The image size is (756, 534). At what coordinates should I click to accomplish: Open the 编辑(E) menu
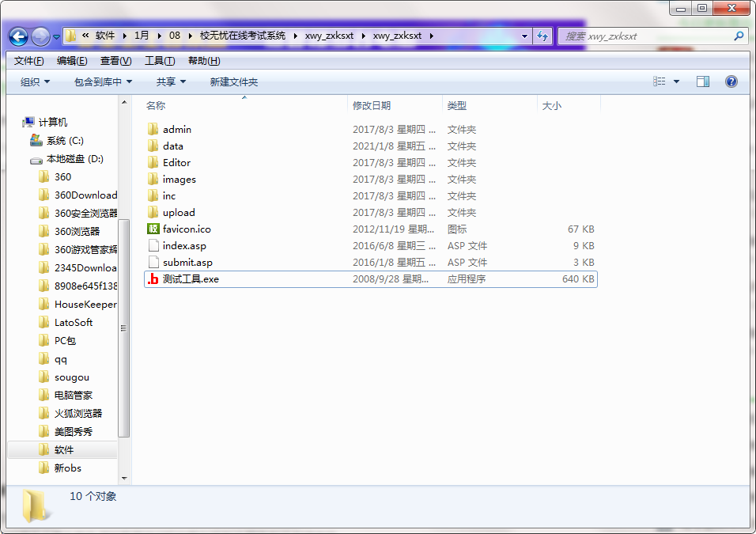72,61
